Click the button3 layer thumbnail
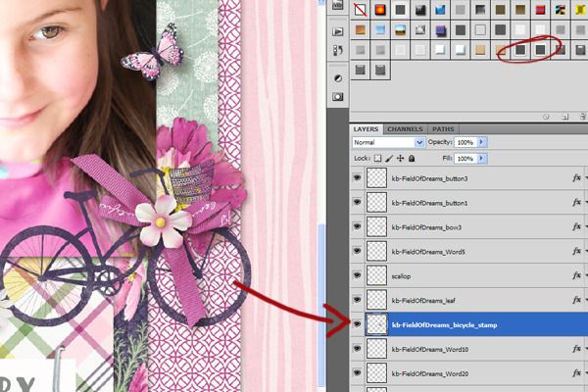Image resolution: width=588 pixels, height=392 pixels. (x=376, y=177)
